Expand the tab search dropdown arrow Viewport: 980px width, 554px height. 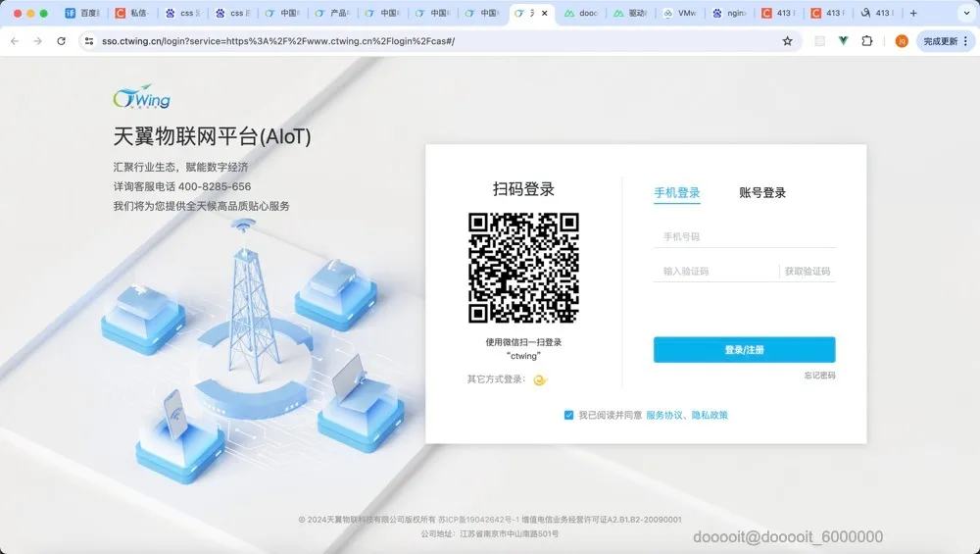(x=966, y=13)
